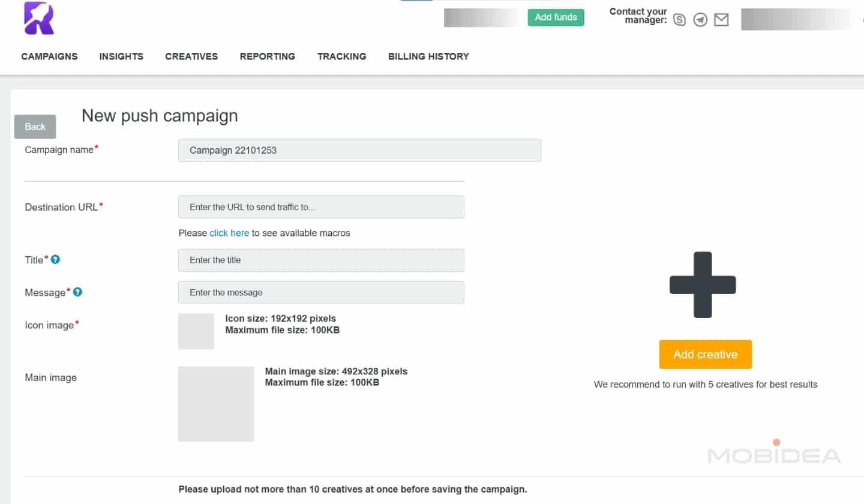The width and height of the screenshot is (864, 504).
Task: Click the orange Add creative button
Action: 705,354
